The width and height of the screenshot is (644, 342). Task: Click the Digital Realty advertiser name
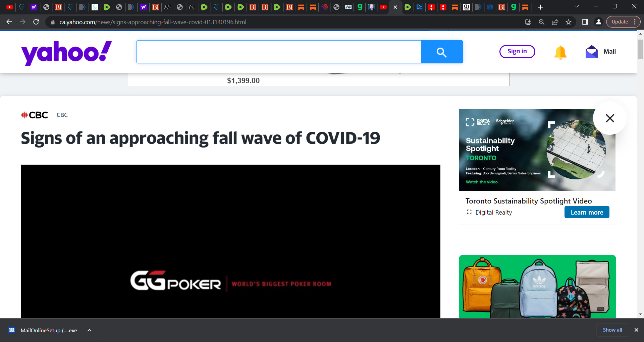click(493, 213)
